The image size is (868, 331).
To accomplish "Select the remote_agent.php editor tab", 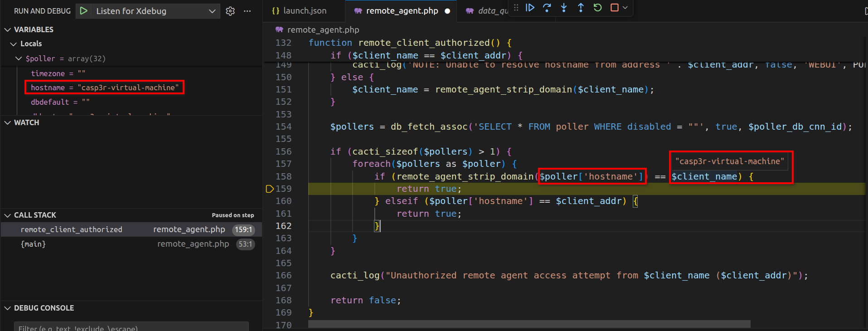I will click(402, 11).
